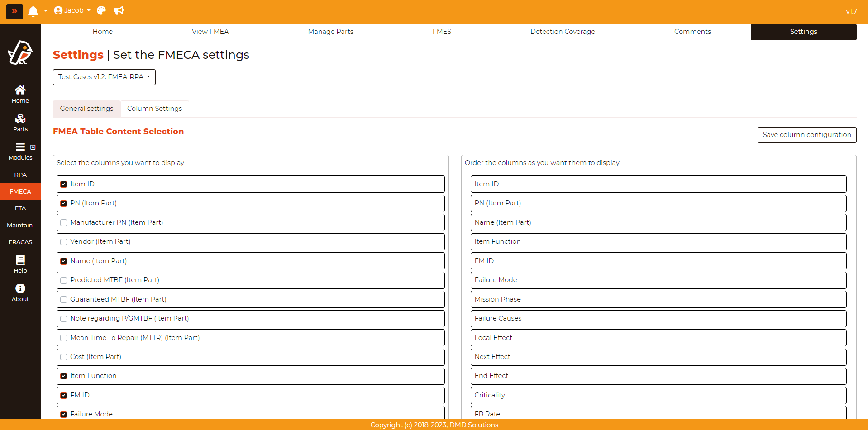Select the Mission Phase item in order list

pos(658,299)
